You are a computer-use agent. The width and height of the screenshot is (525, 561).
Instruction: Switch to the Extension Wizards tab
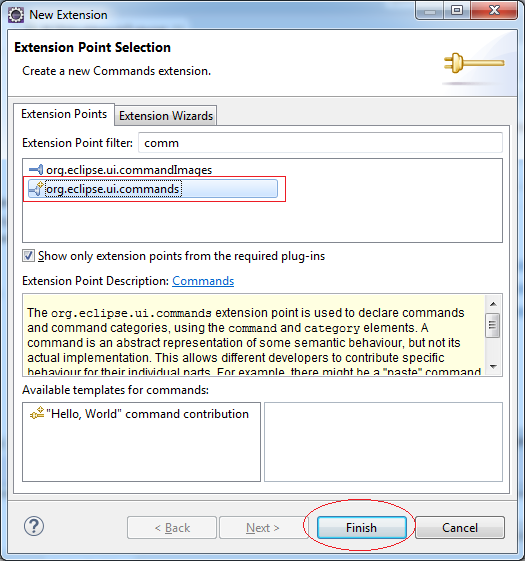(166, 116)
